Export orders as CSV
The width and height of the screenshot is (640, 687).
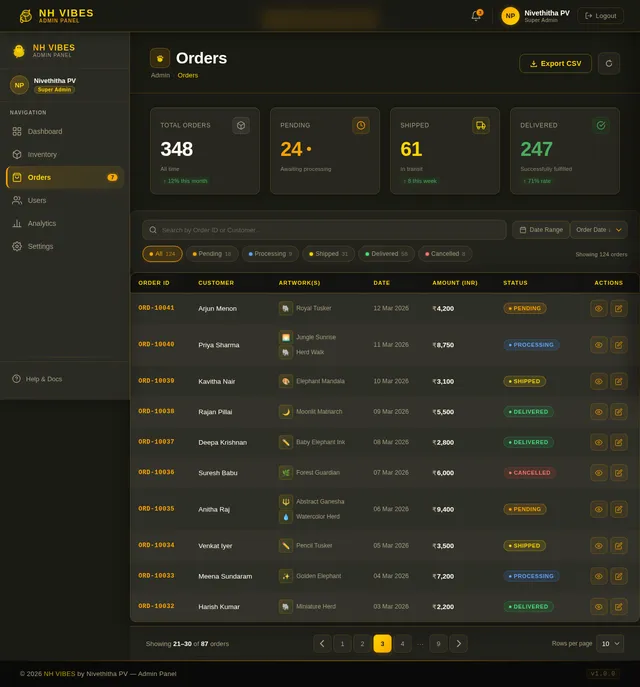tap(555, 63)
